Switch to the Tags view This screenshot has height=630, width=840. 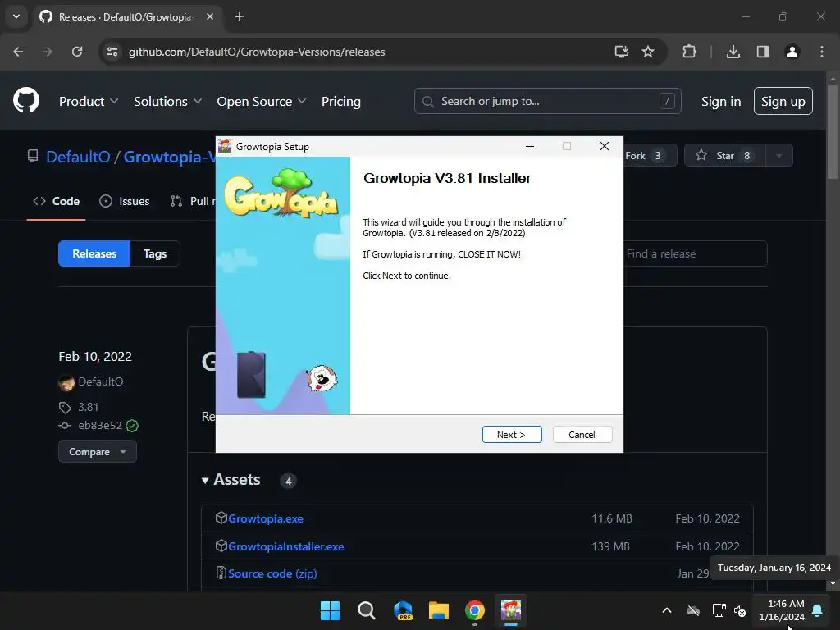pos(155,253)
